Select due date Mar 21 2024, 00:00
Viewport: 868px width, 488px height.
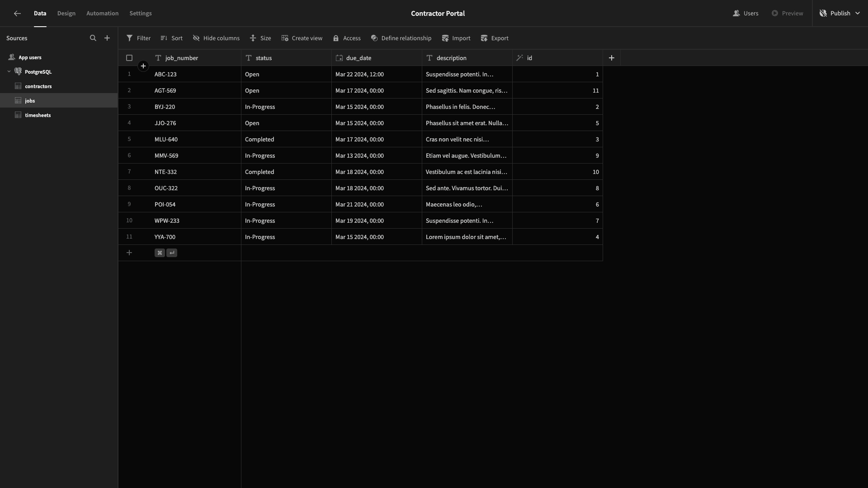(x=377, y=204)
